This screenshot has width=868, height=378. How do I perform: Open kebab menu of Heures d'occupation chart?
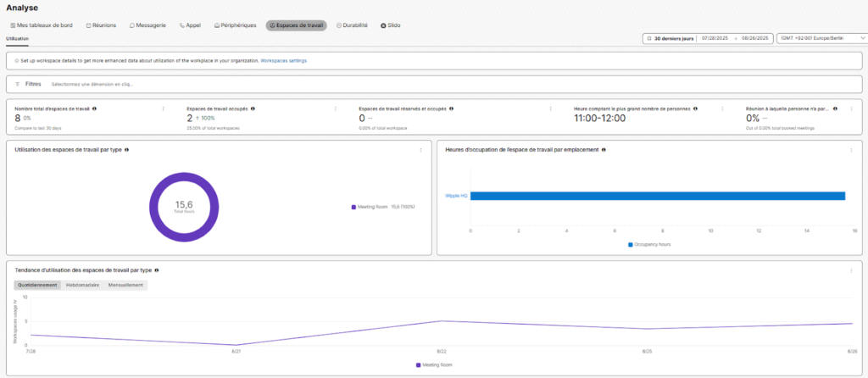850,150
